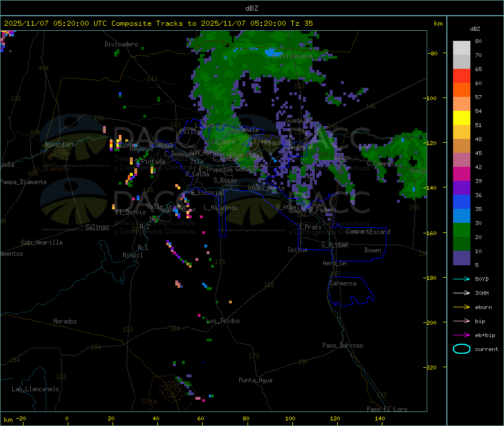Click the 'El_Desvio' map label
504x426 pixels.
[130, 212]
